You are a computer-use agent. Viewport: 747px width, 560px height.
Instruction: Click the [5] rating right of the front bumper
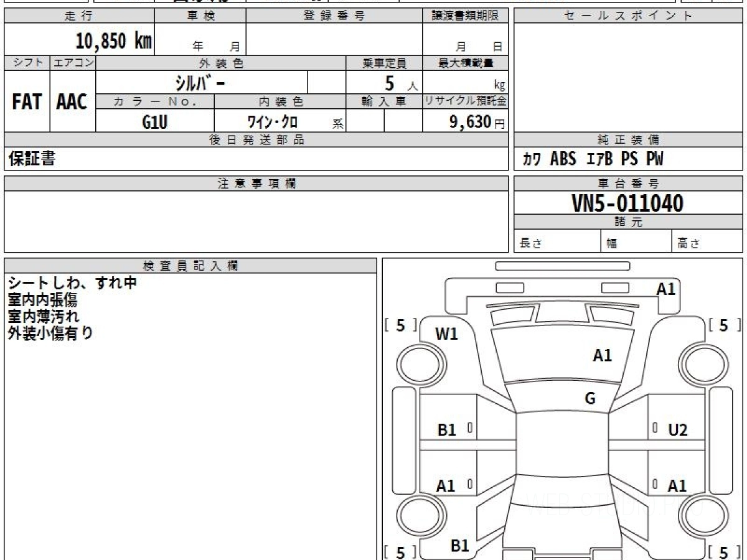(x=724, y=325)
